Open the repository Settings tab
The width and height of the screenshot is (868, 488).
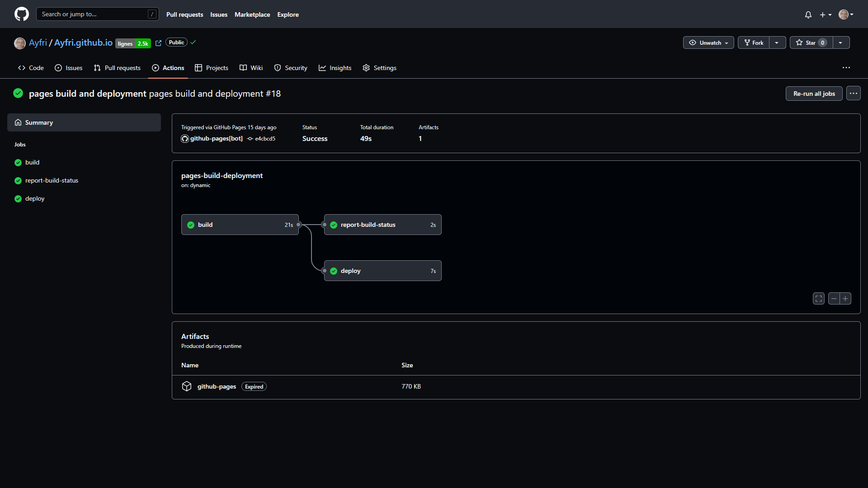click(380, 68)
